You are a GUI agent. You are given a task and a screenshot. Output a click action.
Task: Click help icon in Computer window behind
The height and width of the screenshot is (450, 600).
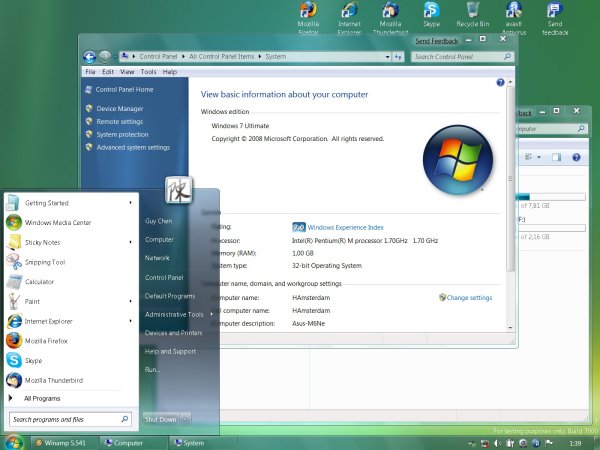[576, 157]
